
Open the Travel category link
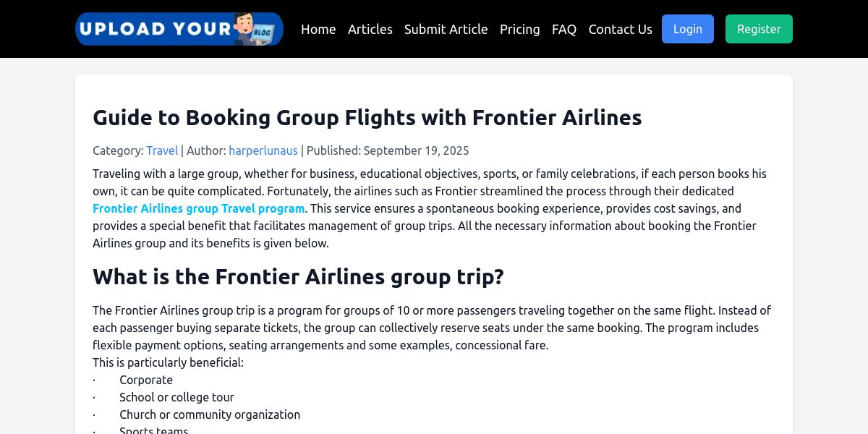pos(162,150)
